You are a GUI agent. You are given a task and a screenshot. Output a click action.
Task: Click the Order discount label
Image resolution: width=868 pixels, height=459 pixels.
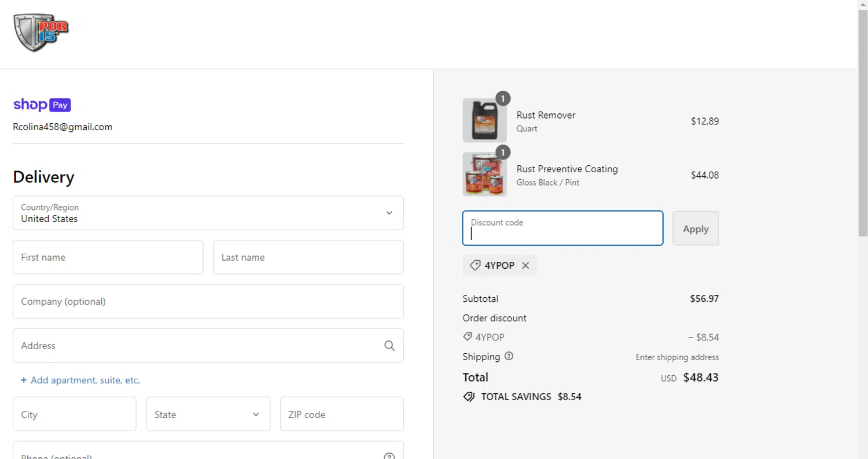tap(494, 318)
